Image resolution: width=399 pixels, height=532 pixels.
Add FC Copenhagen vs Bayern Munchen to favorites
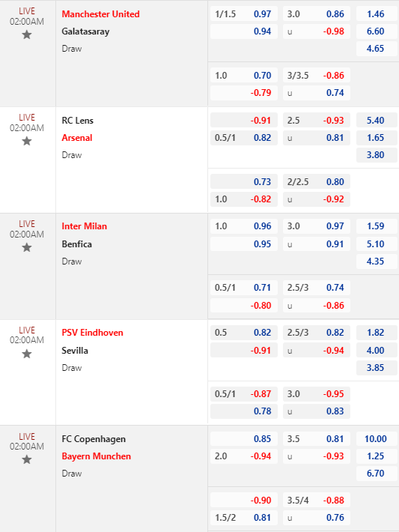pyautogui.click(x=27, y=460)
